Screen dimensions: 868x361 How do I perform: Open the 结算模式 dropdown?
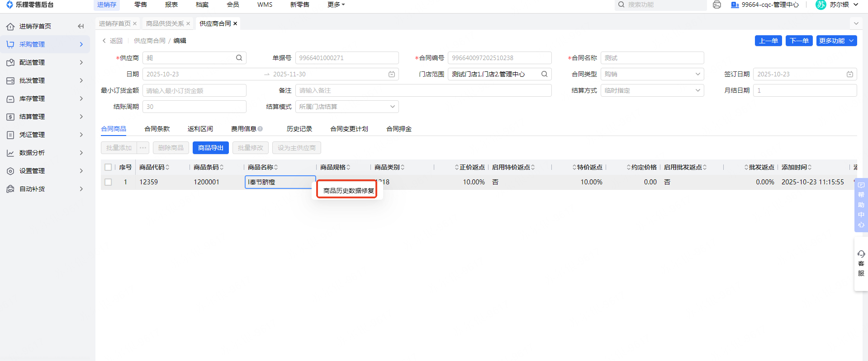(x=347, y=107)
